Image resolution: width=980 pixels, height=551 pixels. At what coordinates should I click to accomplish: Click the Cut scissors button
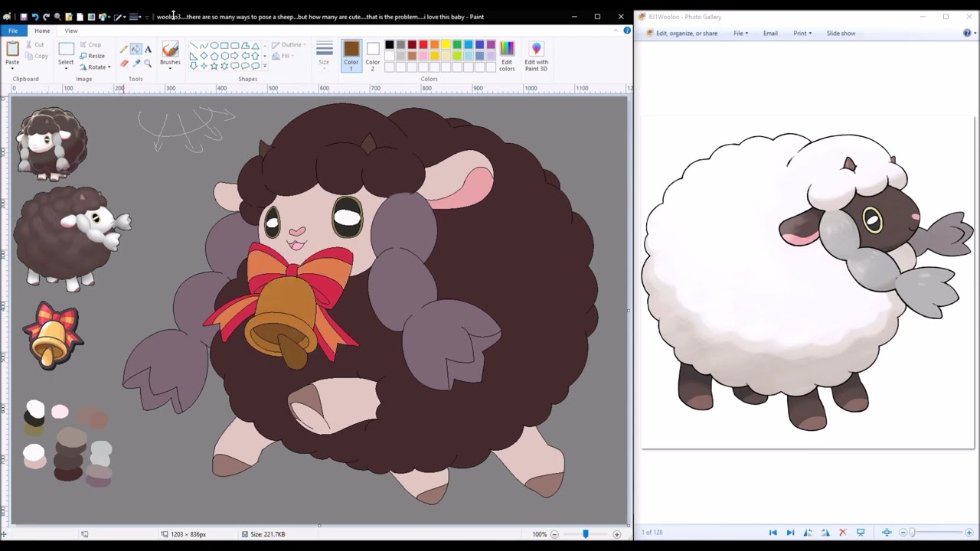(35, 44)
